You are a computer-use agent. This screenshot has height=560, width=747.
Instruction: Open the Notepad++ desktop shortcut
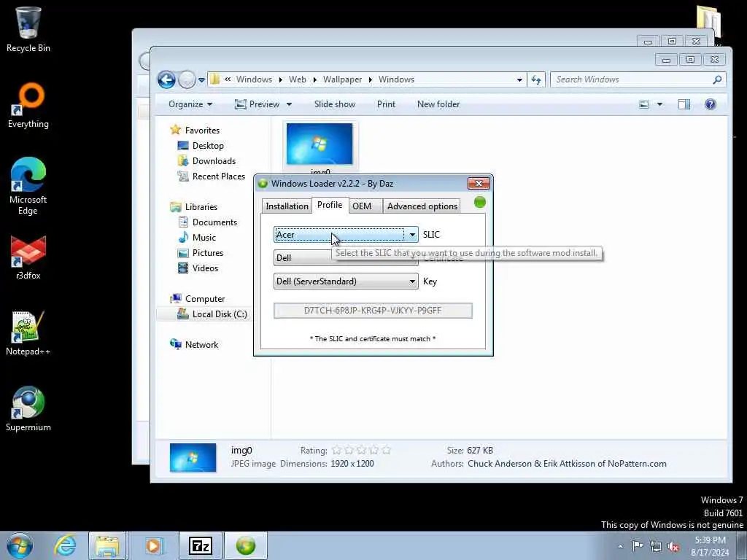[28, 333]
